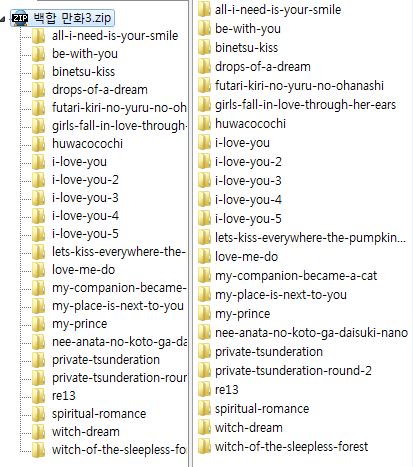The width and height of the screenshot is (413, 467).
Task: Click the binetsu-kiss folder icon in tree
Action: (x=38, y=72)
